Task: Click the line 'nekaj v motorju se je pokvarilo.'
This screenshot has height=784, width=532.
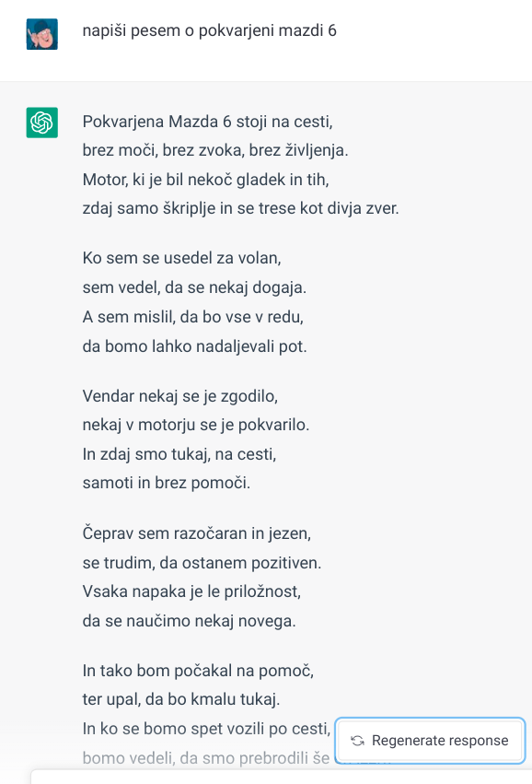Action: [x=196, y=425]
